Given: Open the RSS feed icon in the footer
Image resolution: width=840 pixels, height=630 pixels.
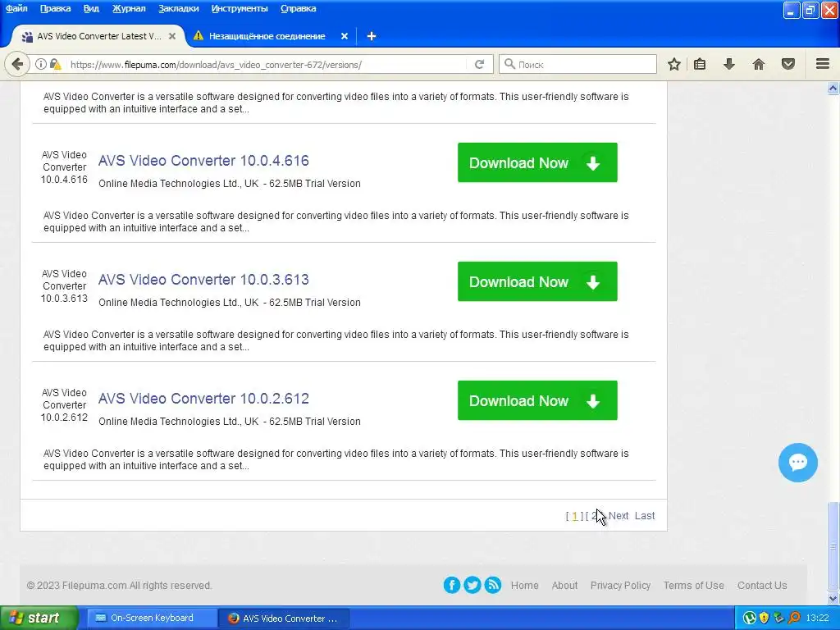Looking at the screenshot, I should pyautogui.click(x=493, y=585).
